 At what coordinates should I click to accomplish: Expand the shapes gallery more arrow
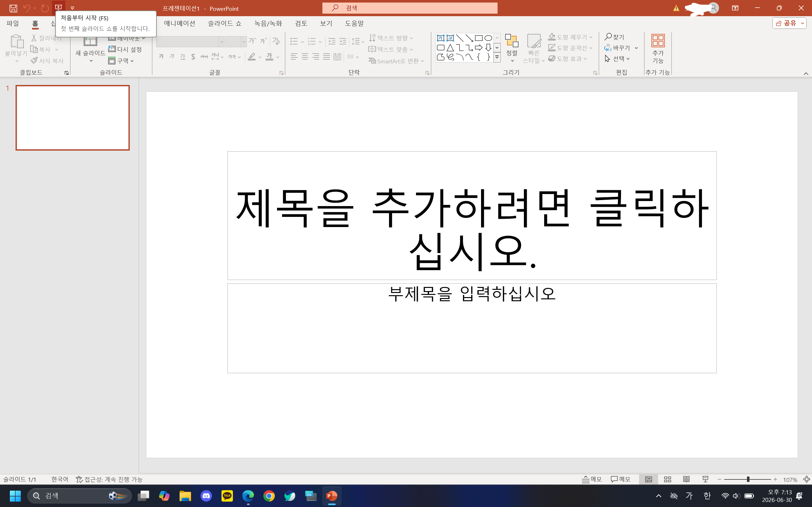497,57
